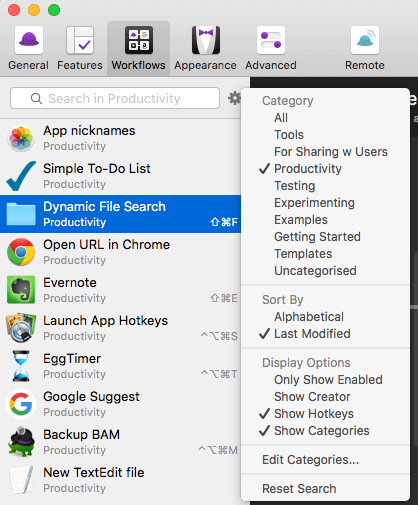
Task: Open the Advanced tab
Action: 271,49
